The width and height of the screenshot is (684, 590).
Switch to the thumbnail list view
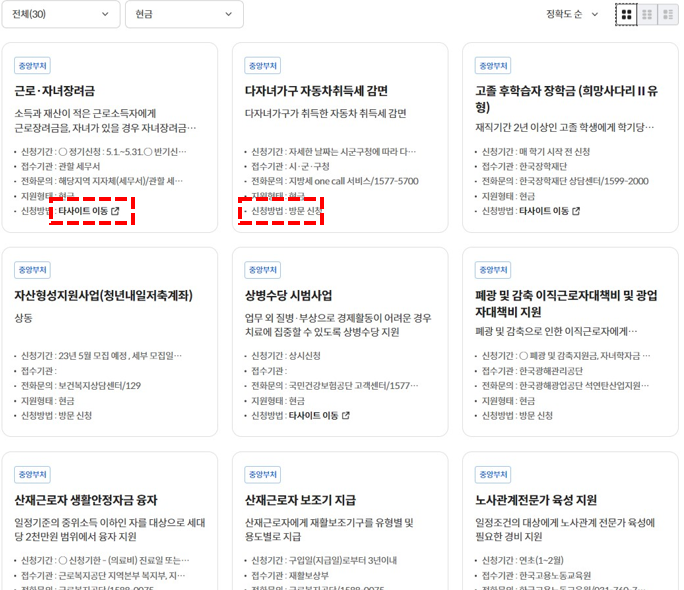tap(668, 14)
